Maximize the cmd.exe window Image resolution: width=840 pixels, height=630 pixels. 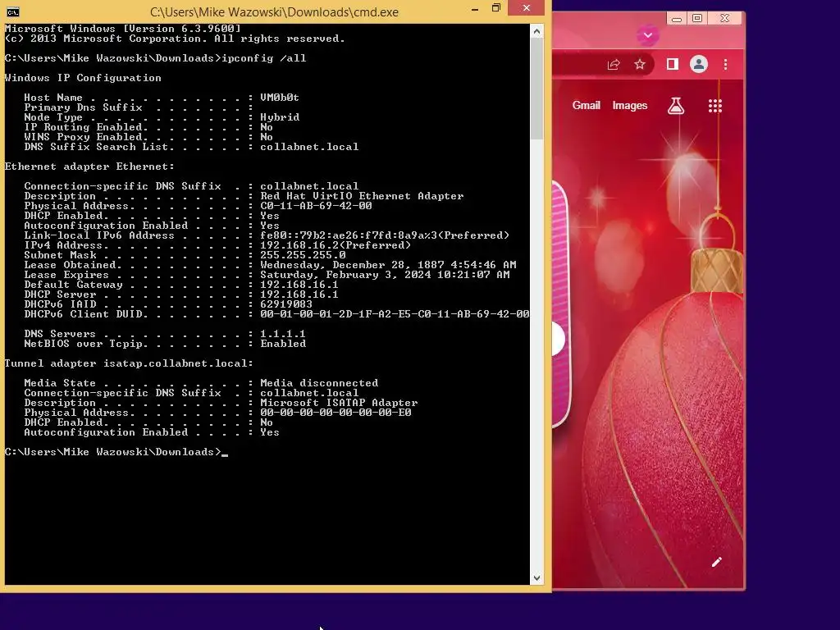click(496, 8)
